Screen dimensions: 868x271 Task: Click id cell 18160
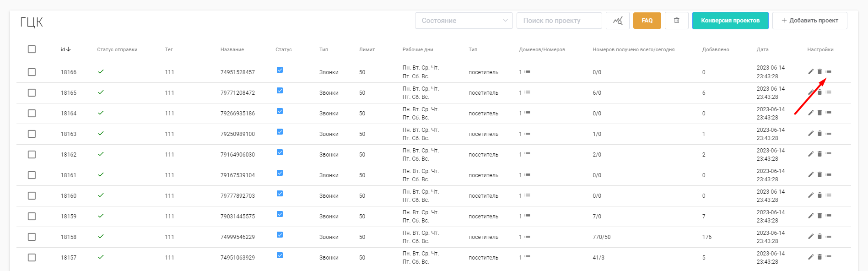click(69, 196)
